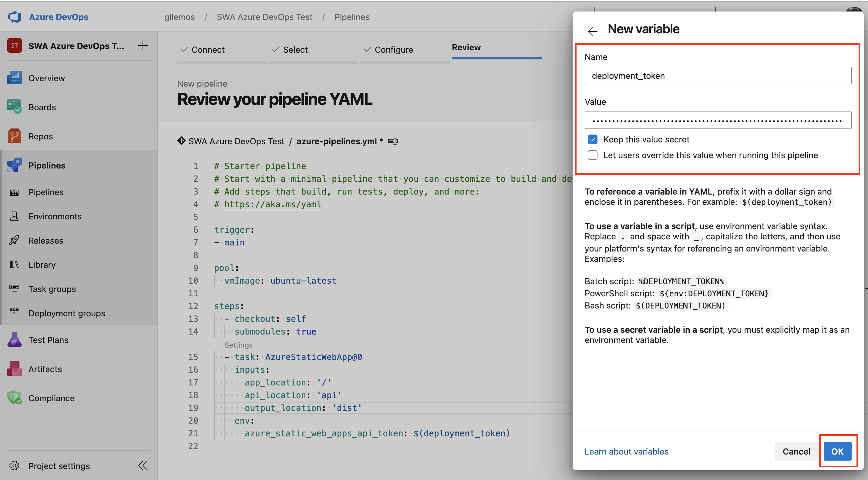Click the Azure DevOps logo icon

tap(15, 17)
